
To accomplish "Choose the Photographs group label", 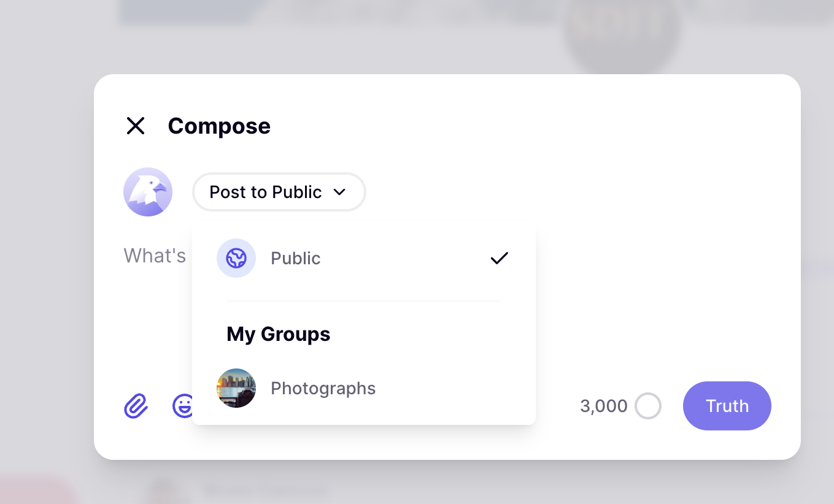I will click(323, 388).
